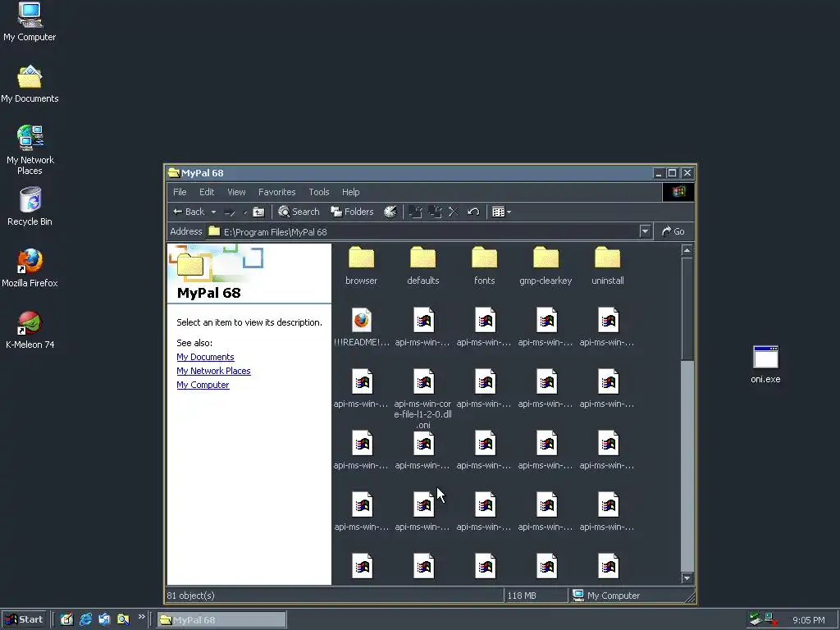Image resolution: width=840 pixels, height=630 pixels.
Task: Open the Start menu
Action: (24, 619)
